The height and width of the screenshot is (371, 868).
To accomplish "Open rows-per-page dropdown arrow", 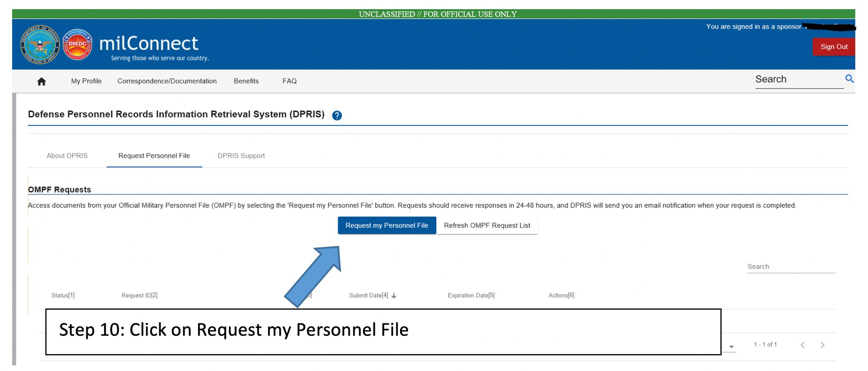I will 731,347.
